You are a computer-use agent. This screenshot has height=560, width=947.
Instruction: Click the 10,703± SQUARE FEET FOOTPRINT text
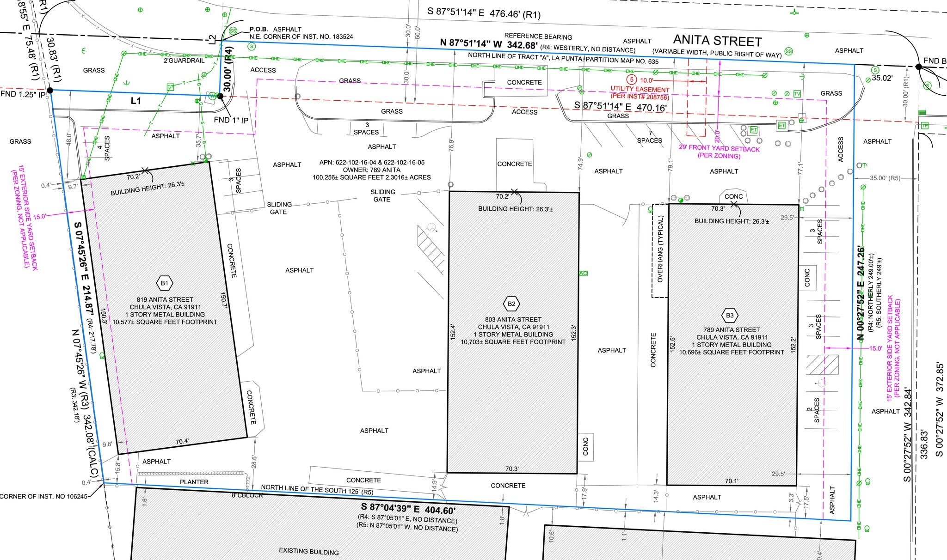513,342
